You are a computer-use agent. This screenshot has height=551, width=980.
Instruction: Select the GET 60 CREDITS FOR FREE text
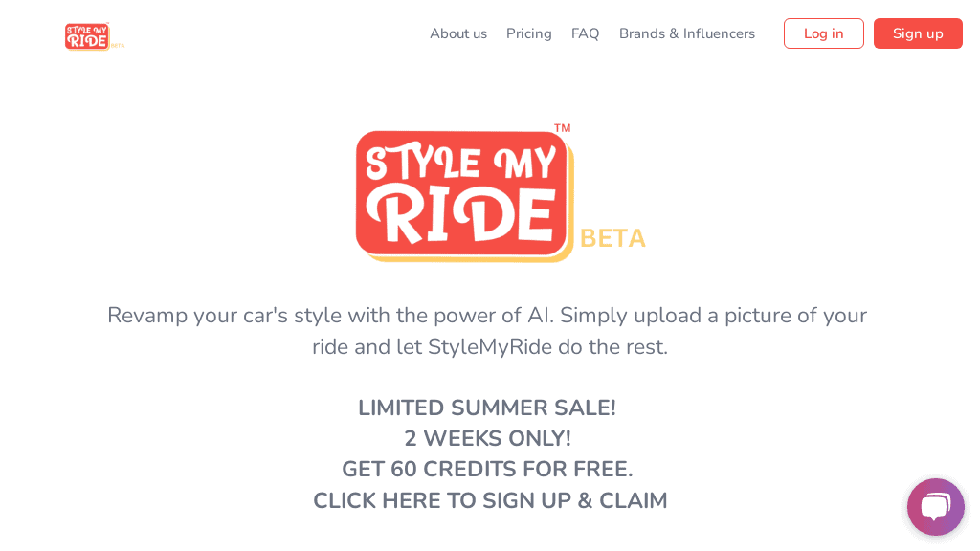tap(488, 469)
